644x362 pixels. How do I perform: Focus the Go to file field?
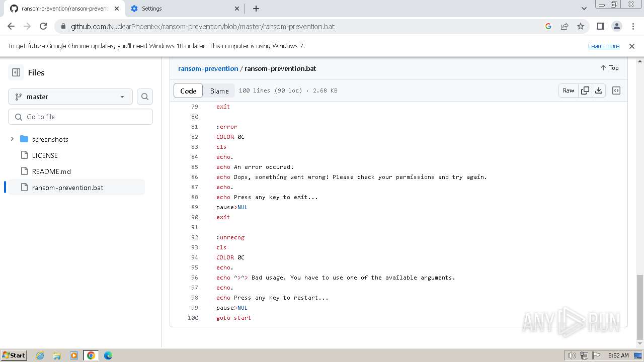(x=80, y=117)
